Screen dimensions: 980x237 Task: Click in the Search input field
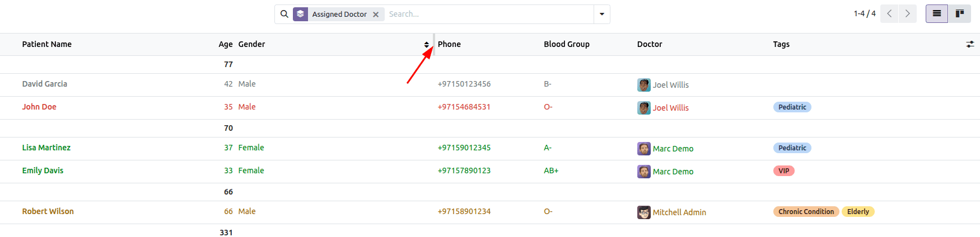(x=487, y=14)
